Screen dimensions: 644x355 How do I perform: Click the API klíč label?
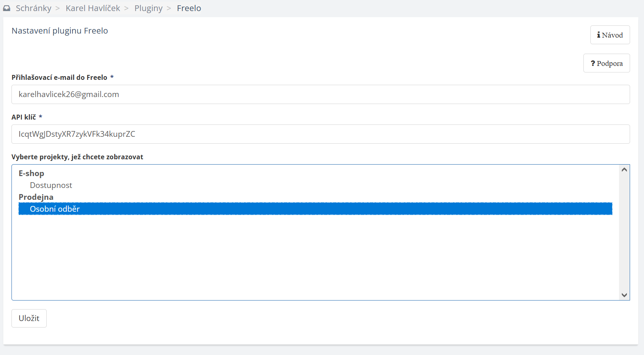click(24, 118)
